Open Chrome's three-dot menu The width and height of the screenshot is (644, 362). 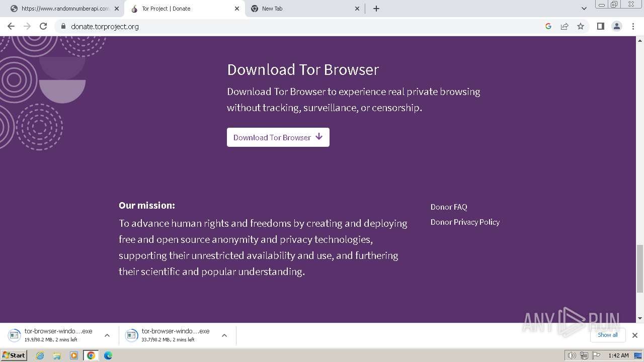pos(633,26)
